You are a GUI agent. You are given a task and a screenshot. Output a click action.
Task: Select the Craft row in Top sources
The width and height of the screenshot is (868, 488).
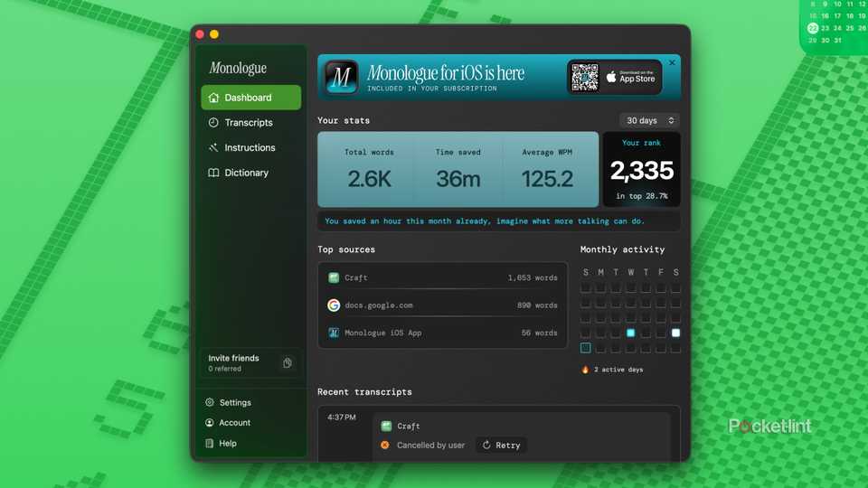[443, 277]
